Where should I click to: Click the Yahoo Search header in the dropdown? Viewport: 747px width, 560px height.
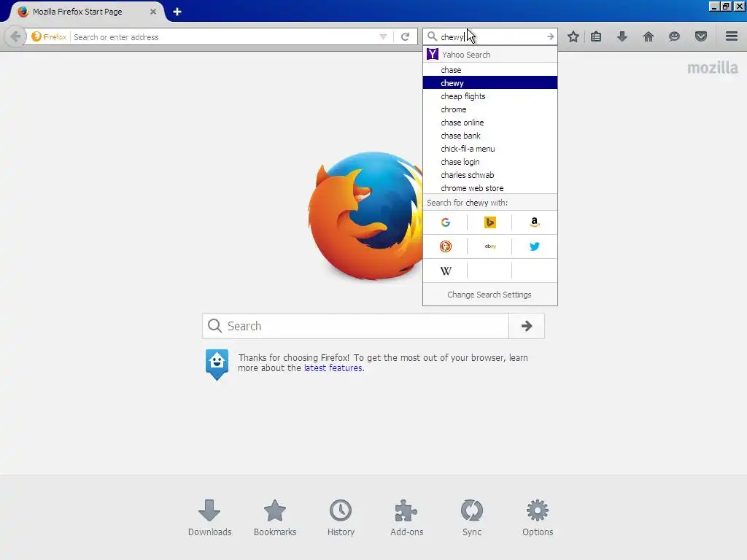click(489, 54)
